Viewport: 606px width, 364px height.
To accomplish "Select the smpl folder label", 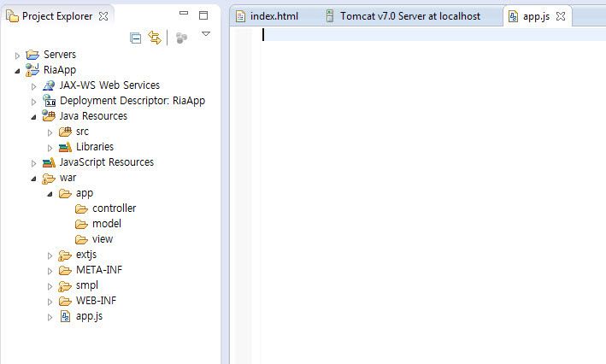I will [87, 286].
